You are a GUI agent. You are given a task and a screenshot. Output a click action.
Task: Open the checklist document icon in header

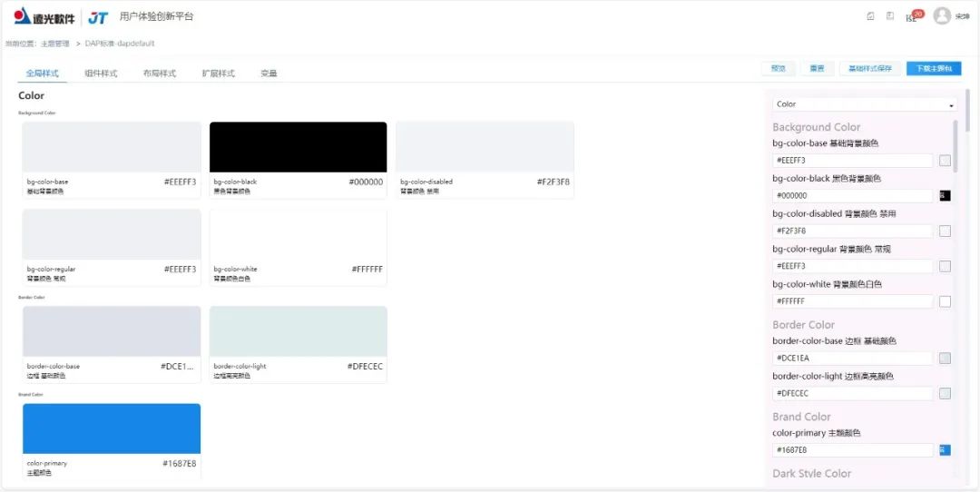point(871,16)
